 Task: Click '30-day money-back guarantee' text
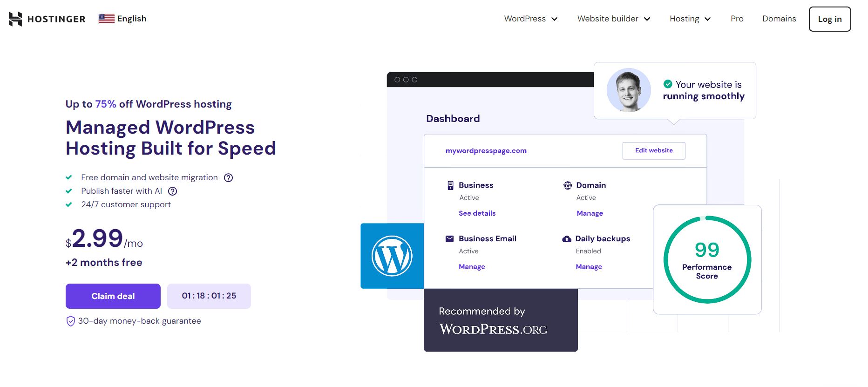[139, 321]
